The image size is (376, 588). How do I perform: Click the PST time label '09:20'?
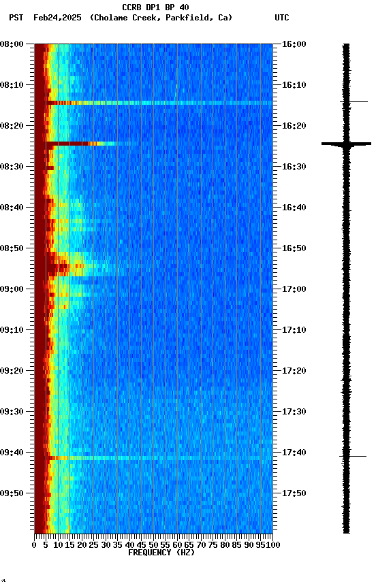(x=12, y=371)
